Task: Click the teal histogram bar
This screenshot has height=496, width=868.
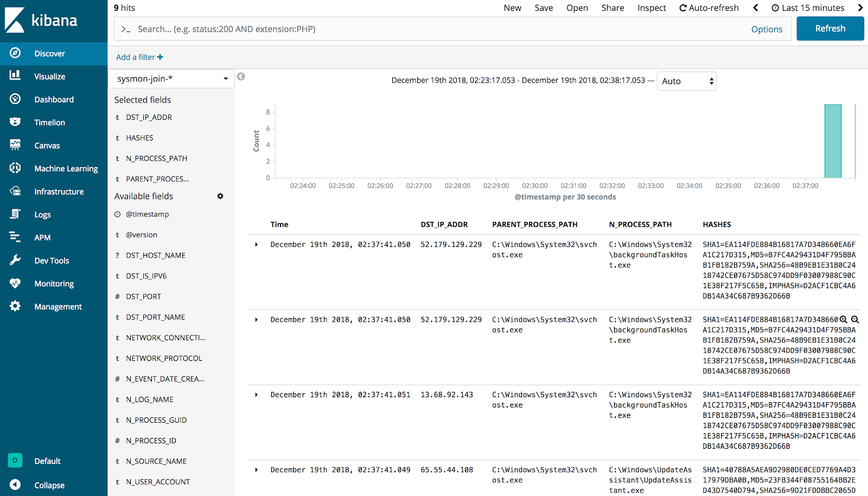Action: (833, 141)
